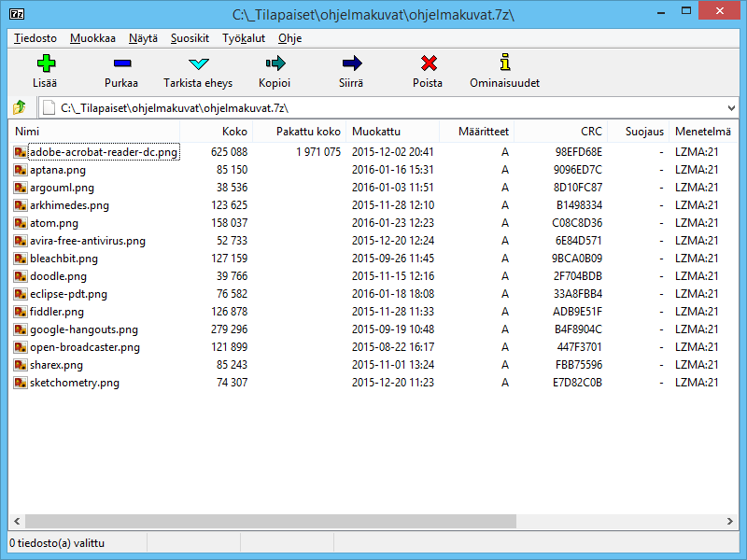Click the file icon of avira-free-antivirus.png
This screenshot has width=747, height=560.
(20, 241)
